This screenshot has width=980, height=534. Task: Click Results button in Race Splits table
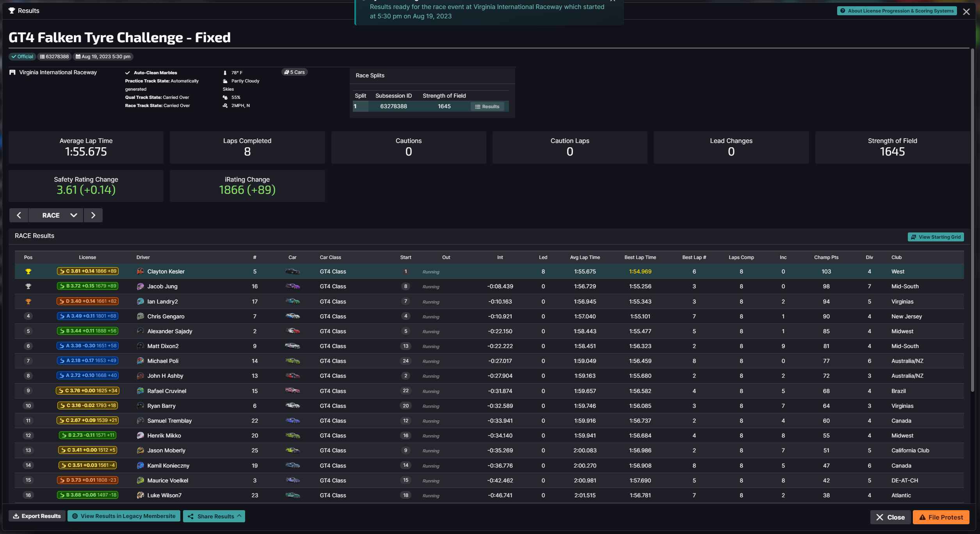(x=487, y=107)
